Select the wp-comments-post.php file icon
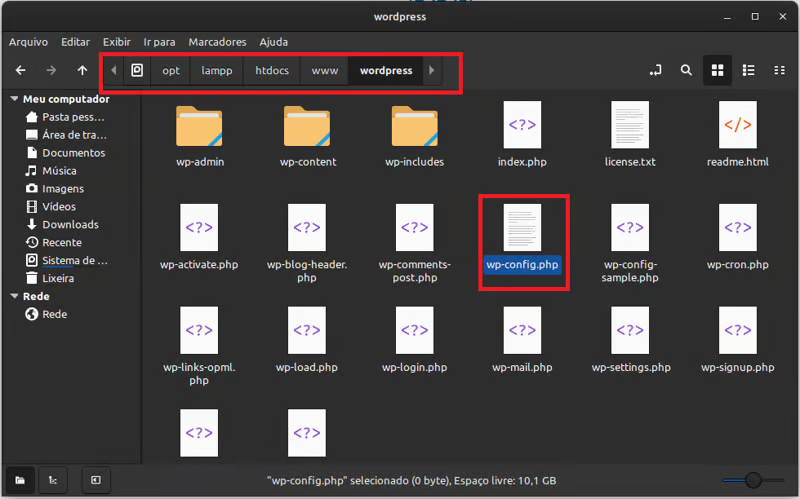Screen dimensions: 800x499 pos(415,228)
